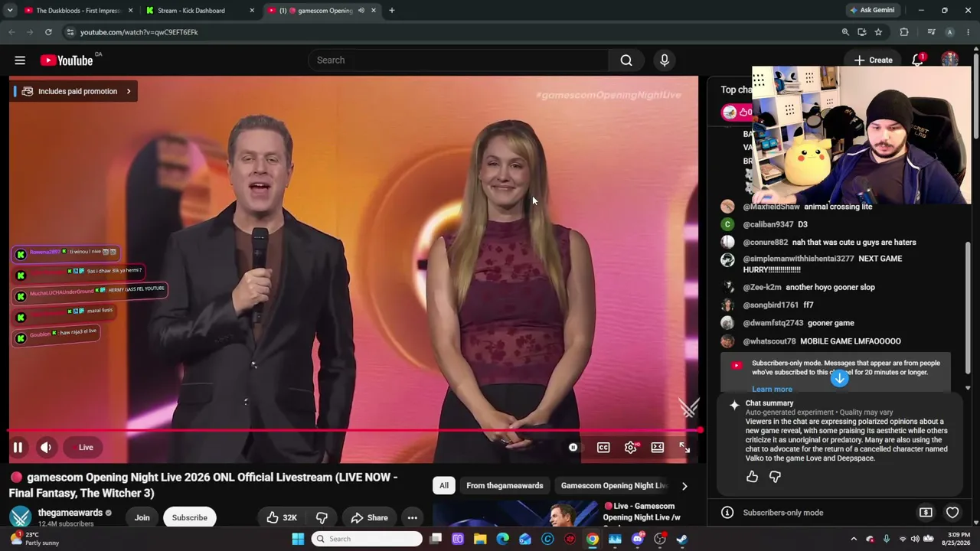Select Gamescom Opening Night Live chip
The width and height of the screenshot is (980, 551).
pos(614,486)
